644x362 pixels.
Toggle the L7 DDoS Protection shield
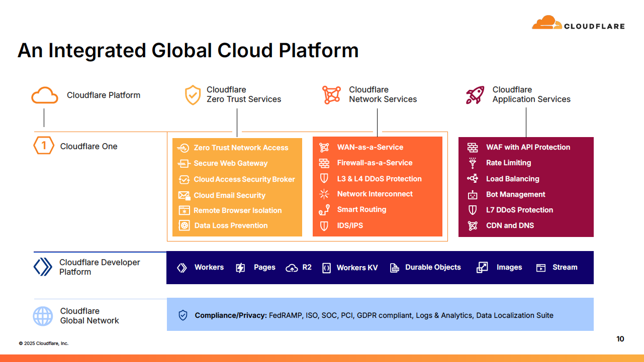point(472,210)
